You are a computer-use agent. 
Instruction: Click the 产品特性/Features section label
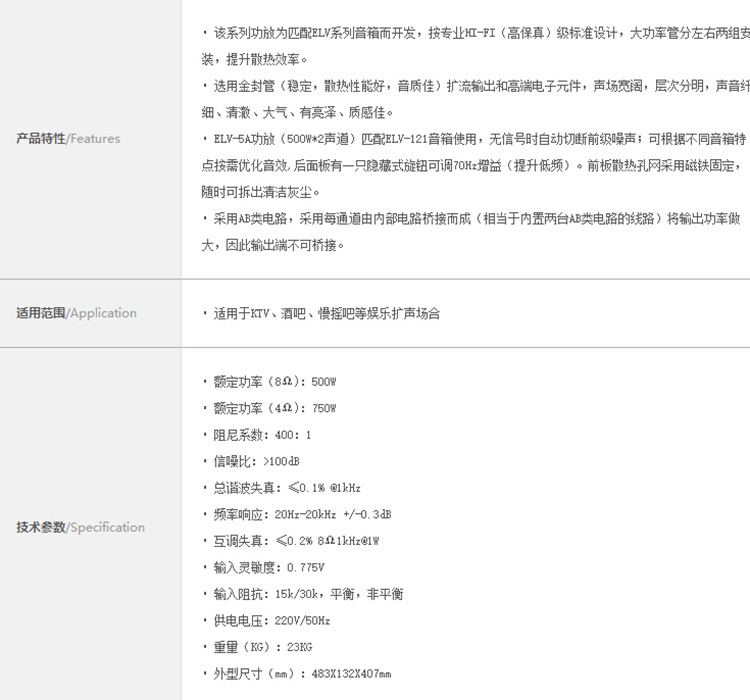coord(68,139)
